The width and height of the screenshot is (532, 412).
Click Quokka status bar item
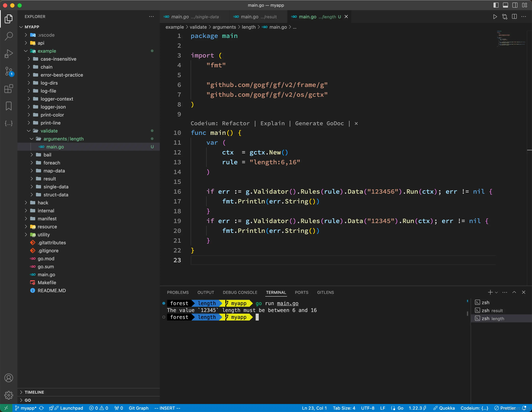pyautogui.click(x=444, y=408)
